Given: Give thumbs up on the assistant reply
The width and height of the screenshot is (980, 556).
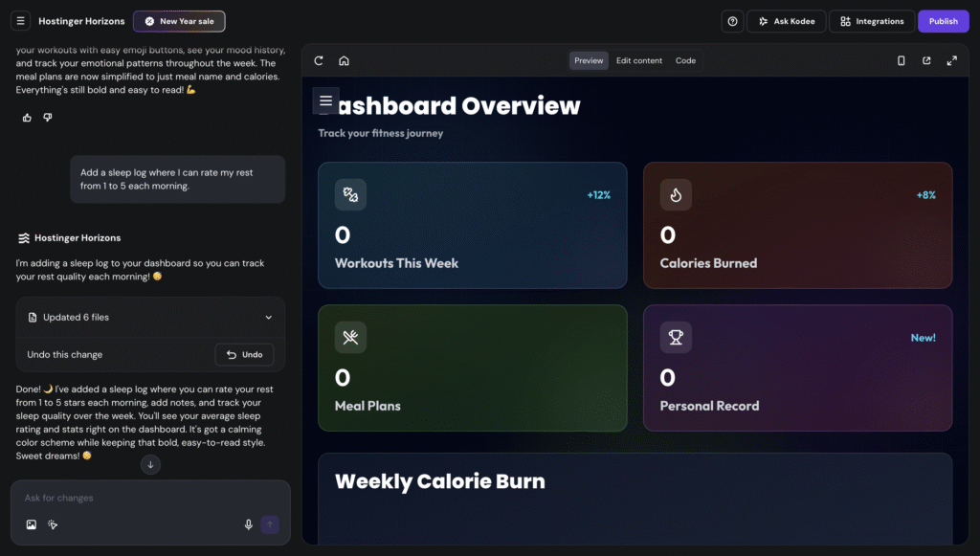Looking at the screenshot, I should 26,117.
